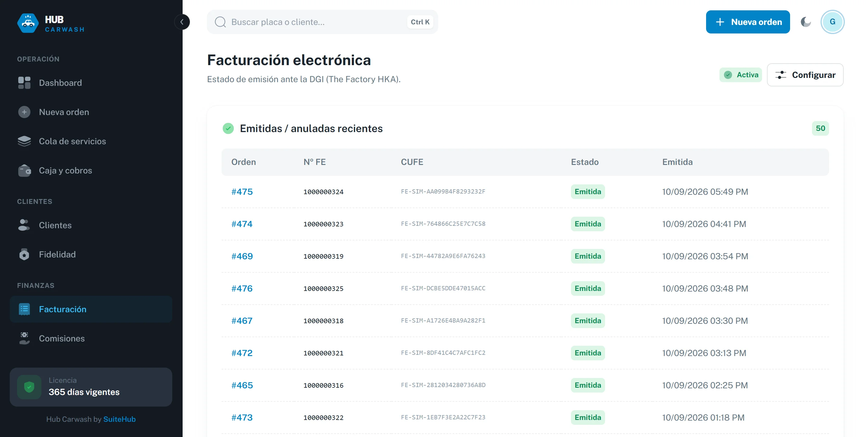Click the license shield icon
Image resolution: width=868 pixels, height=437 pixels.
(x=29, y=387)
